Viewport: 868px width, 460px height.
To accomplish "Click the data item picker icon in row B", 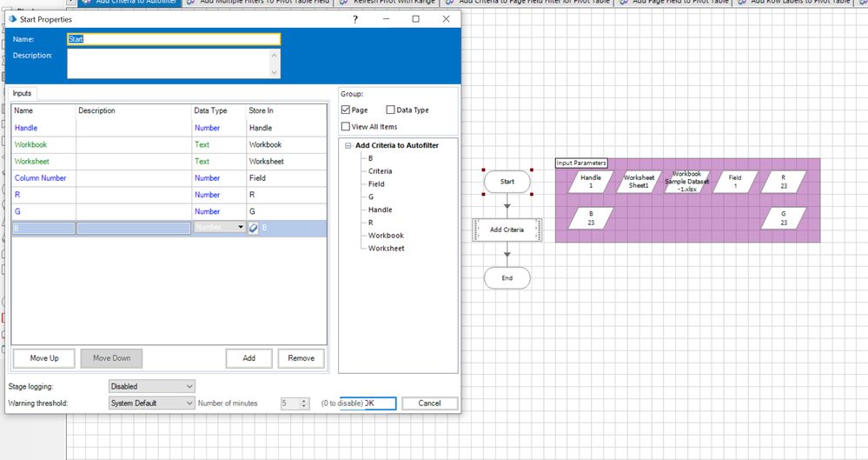I will pos(254,228).
